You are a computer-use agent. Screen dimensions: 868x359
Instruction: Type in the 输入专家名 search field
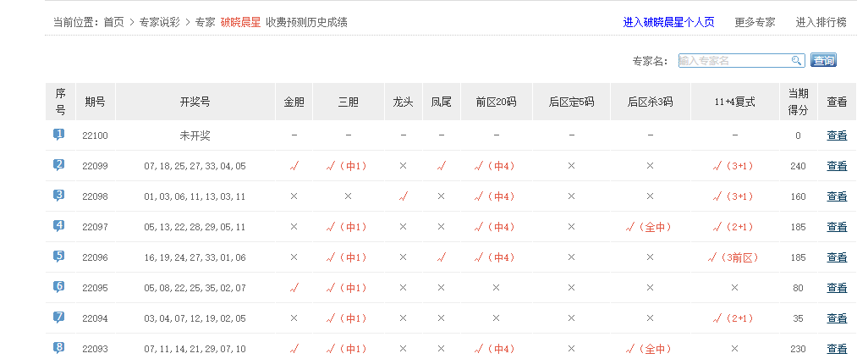[733, 60]
